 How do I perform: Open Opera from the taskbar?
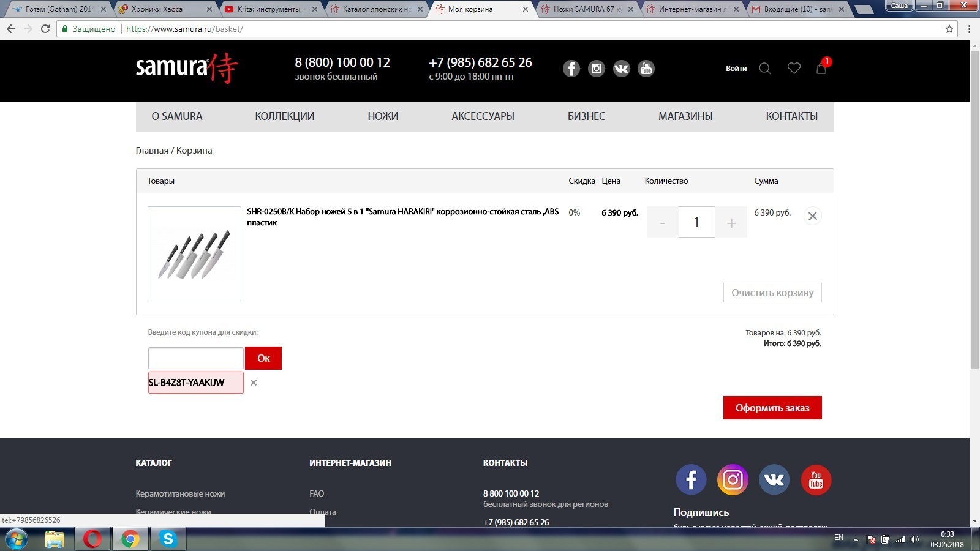click(x=92, y=539)
